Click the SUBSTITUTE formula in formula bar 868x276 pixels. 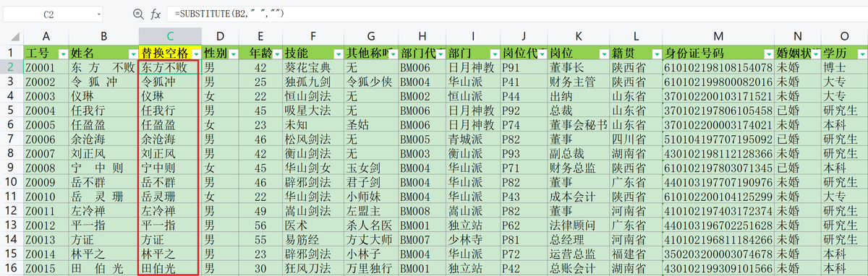coord(229,14)
